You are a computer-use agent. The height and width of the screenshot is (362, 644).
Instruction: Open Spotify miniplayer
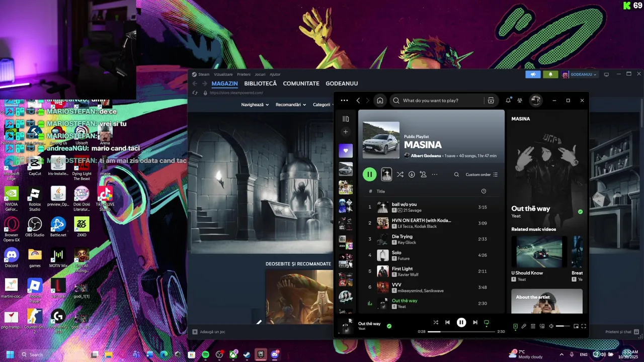point(576,326)
